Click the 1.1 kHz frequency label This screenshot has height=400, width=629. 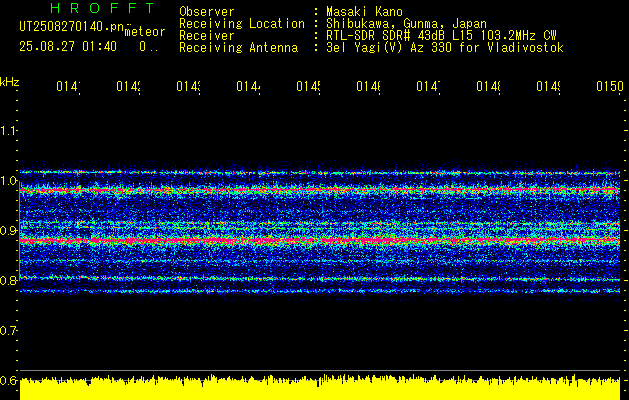pyautogui.click(x=8, y=131)
